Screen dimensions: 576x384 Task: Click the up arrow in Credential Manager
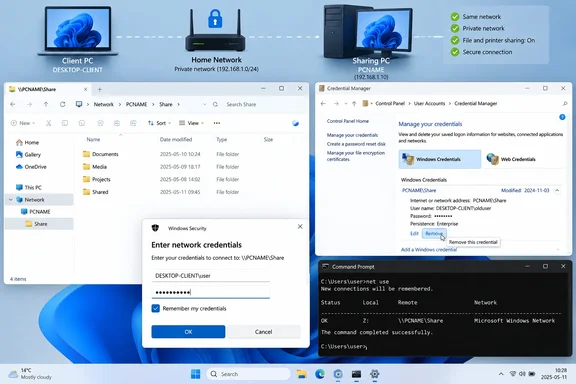(354, 104)
